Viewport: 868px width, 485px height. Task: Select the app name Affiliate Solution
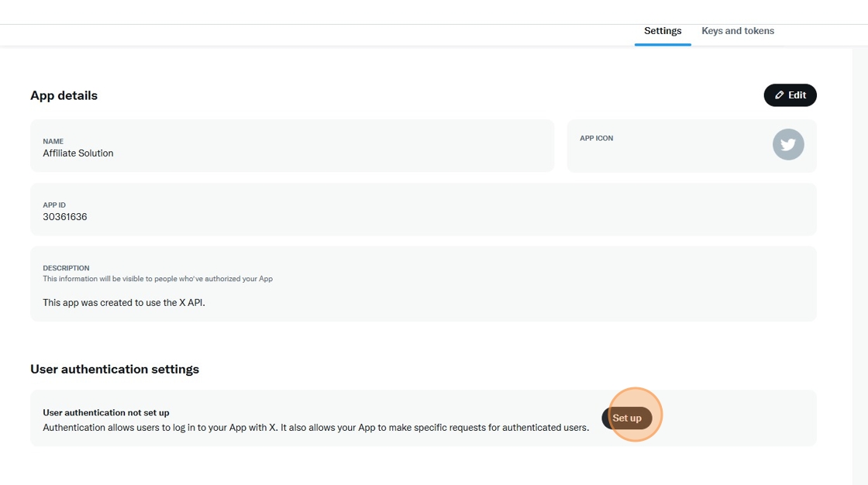point(78,153)
